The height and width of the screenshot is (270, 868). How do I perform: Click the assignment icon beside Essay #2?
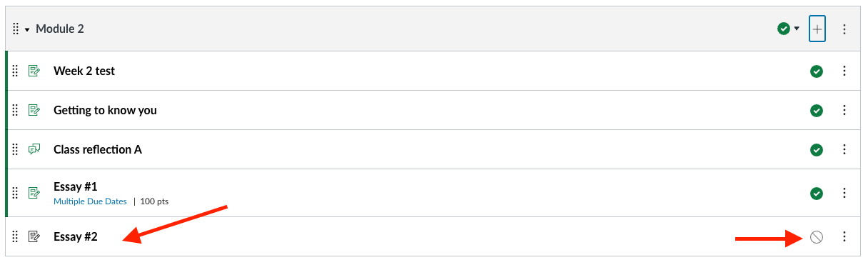click(x=34, y=236)
